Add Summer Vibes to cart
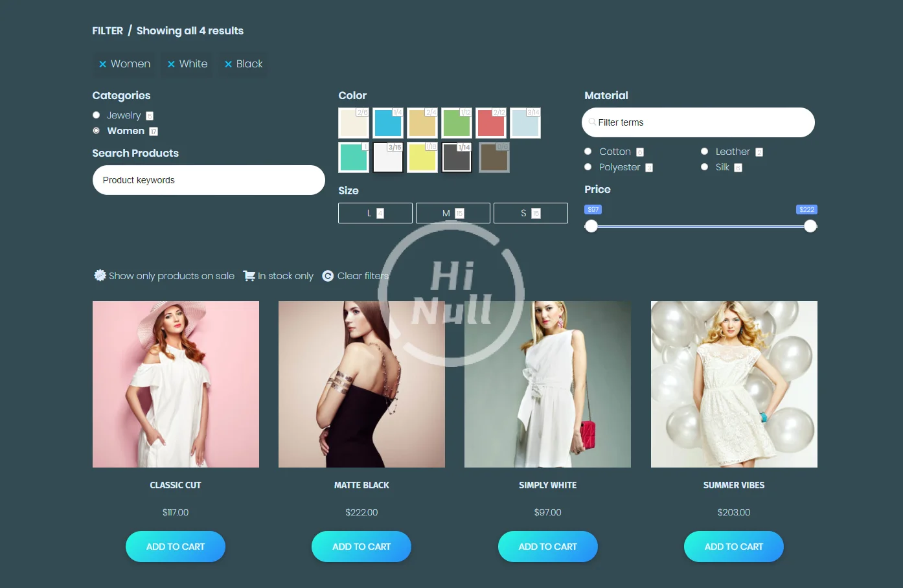This screenshot has width=903, height=588. click(733, 547)
